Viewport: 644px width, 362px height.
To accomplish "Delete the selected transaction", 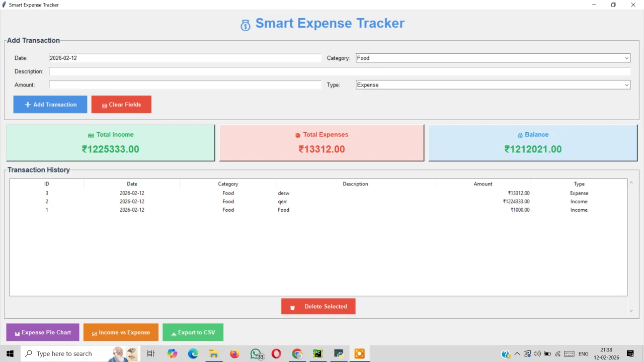I will (x=318, y=307).
